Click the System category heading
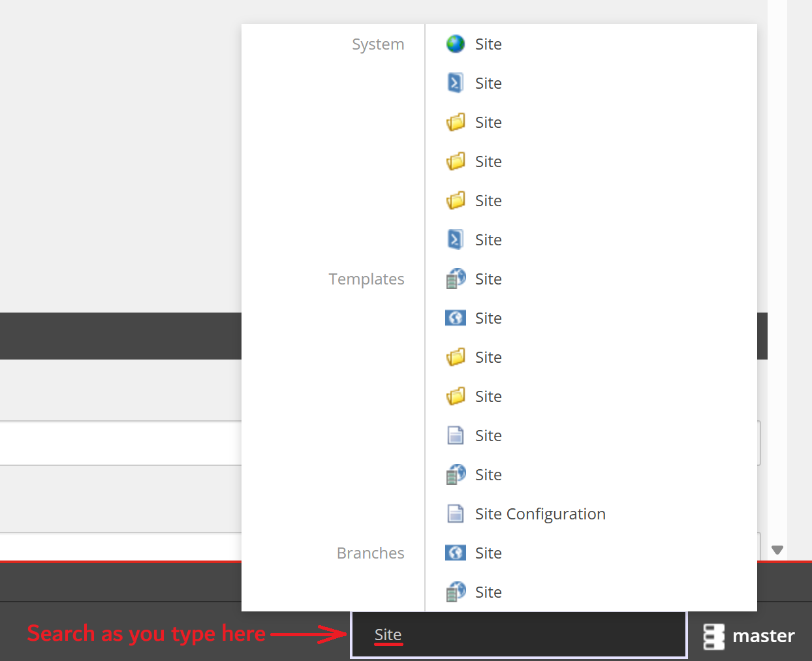Screen dimensions: 812x661 pyautogui.click(x=378, y=44)
